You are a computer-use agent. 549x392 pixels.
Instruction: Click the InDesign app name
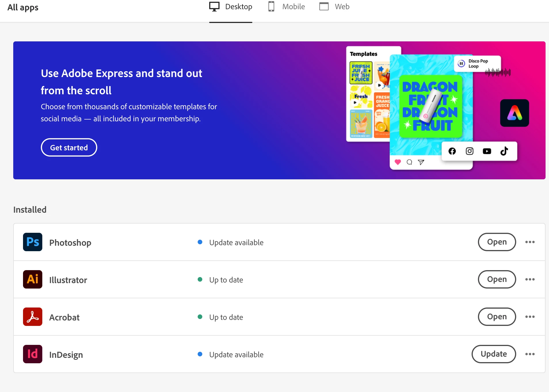coord(66,355)
